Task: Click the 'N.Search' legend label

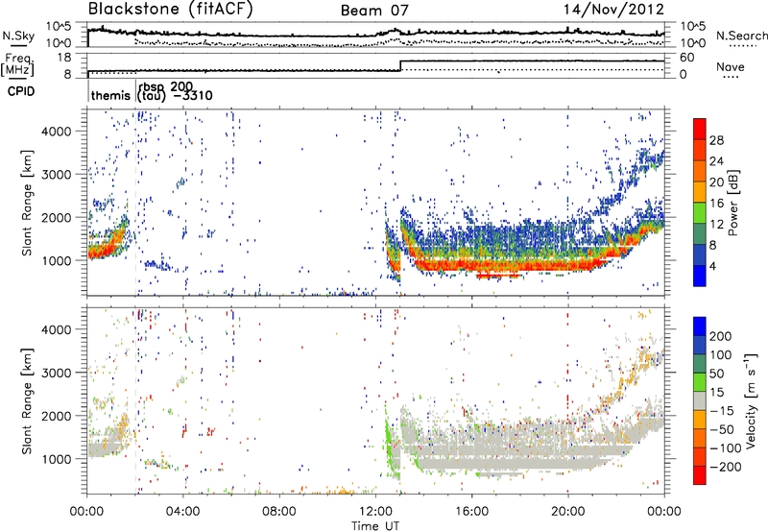Action: point(741,36)
